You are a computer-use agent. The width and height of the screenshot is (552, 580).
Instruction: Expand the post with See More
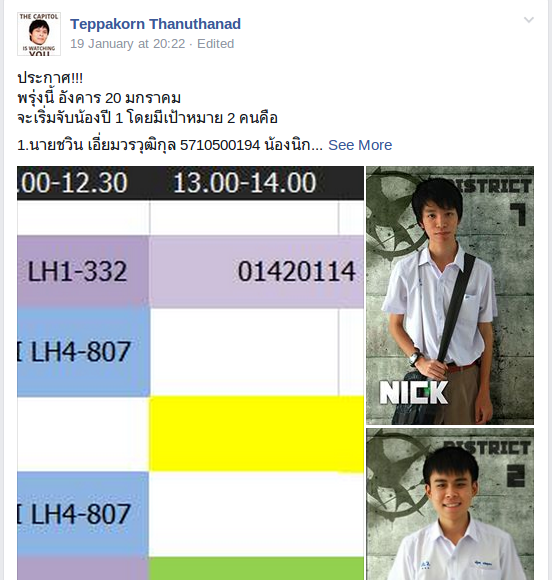click(x=360, y=145)
